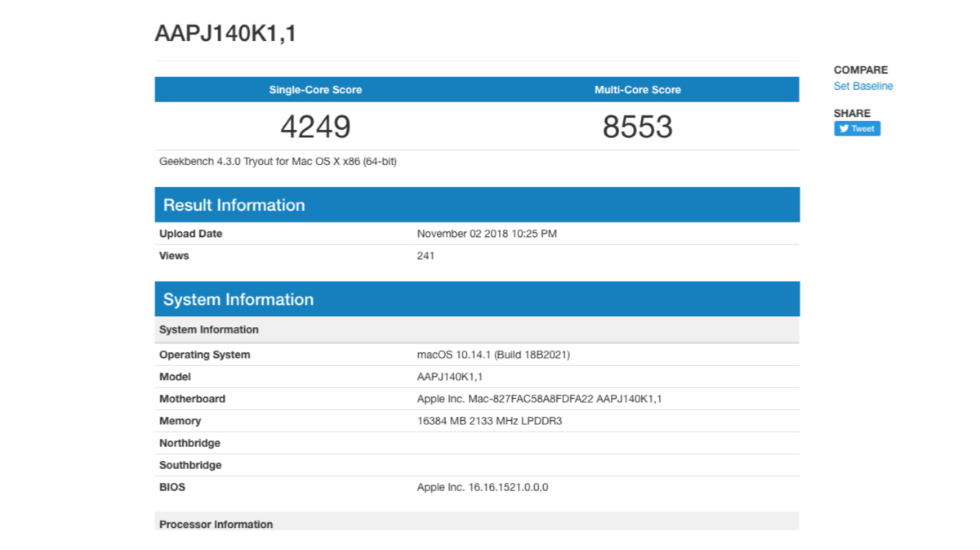Viewport: 980px width, 550px height.
Task: Select the single-core score value 4249
Action: coord(315,127)
